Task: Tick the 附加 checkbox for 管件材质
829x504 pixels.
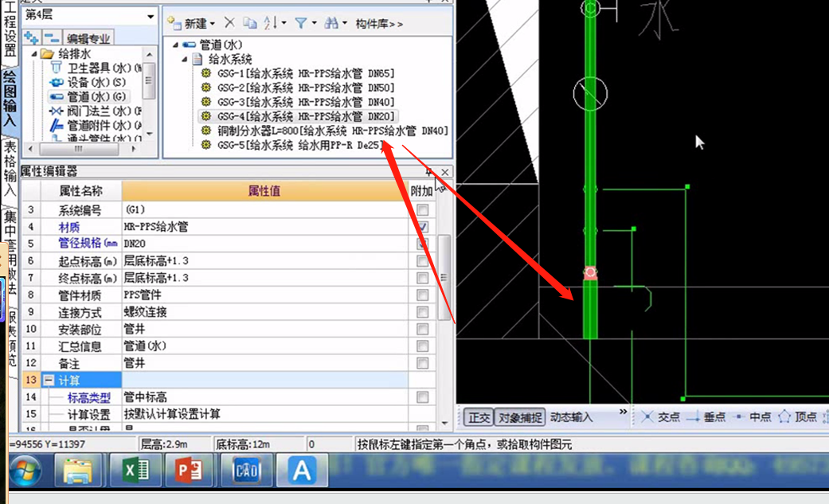Action: point(422,295)
